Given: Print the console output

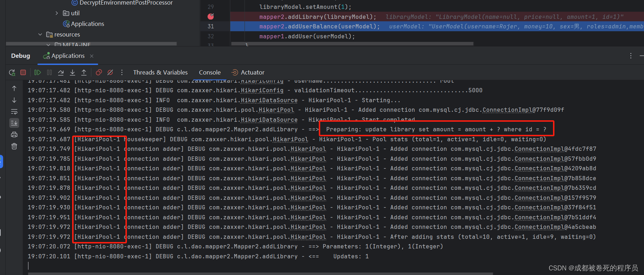Looking at the screenshot, I should point(14,134).
